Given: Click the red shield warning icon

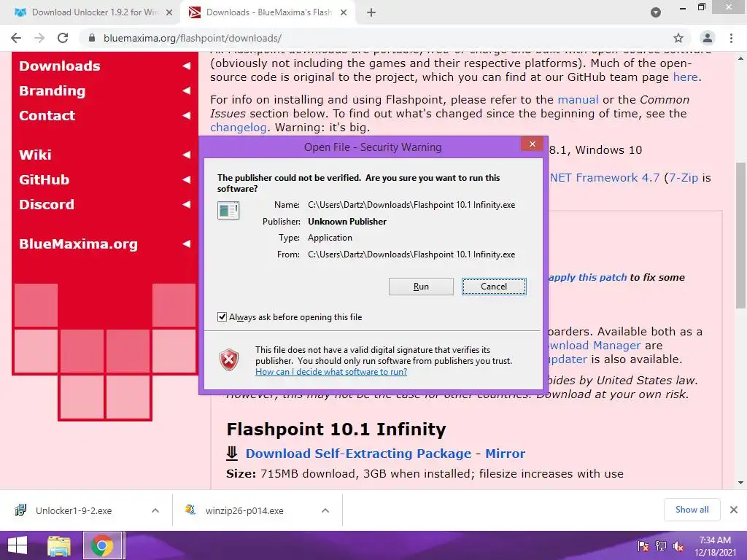Looking at the screenshot, I should point(228,360).
